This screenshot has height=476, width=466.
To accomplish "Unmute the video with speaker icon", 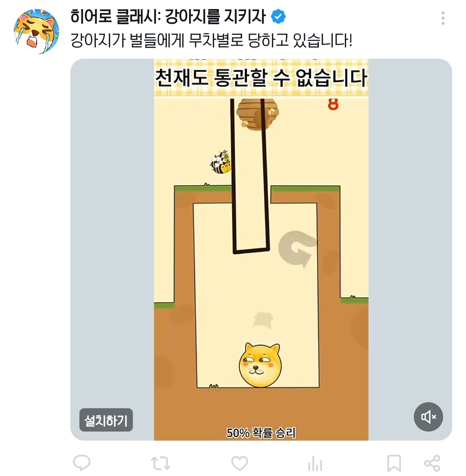I will click(428, 417).
